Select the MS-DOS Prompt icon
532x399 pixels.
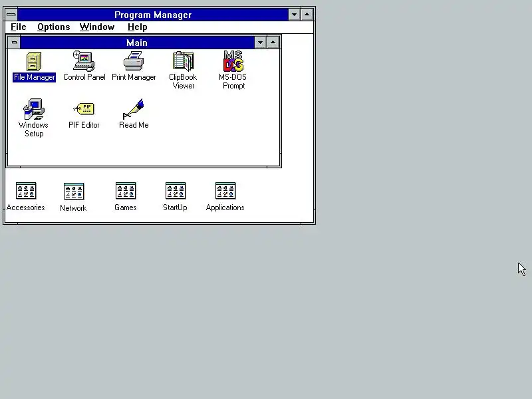[233, 61]
